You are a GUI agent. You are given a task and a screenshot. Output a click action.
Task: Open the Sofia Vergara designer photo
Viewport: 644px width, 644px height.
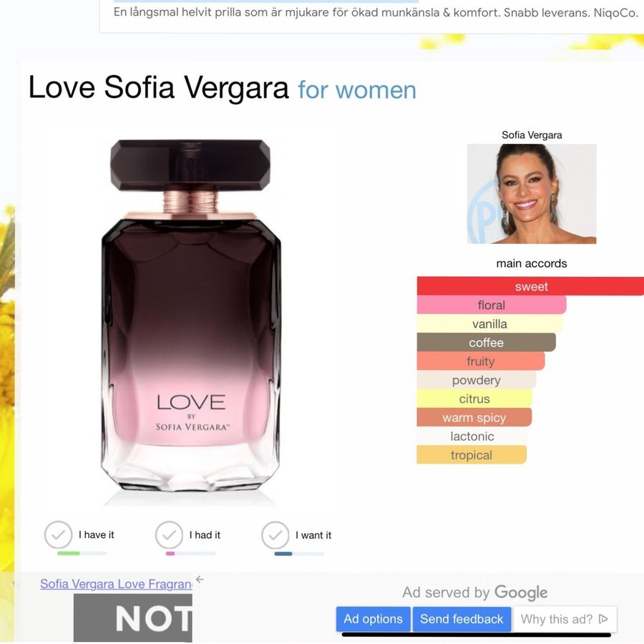click(x=532, y=193)
